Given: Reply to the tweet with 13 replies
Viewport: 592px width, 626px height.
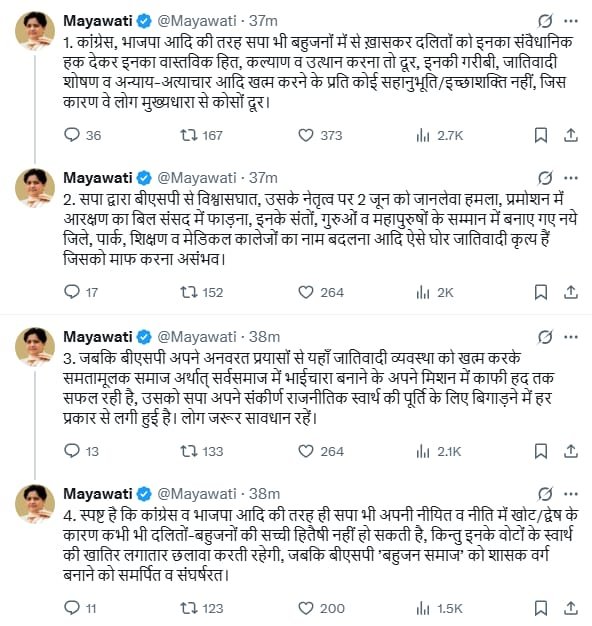Looking at the screenshot, I should (x=72, y=451).
